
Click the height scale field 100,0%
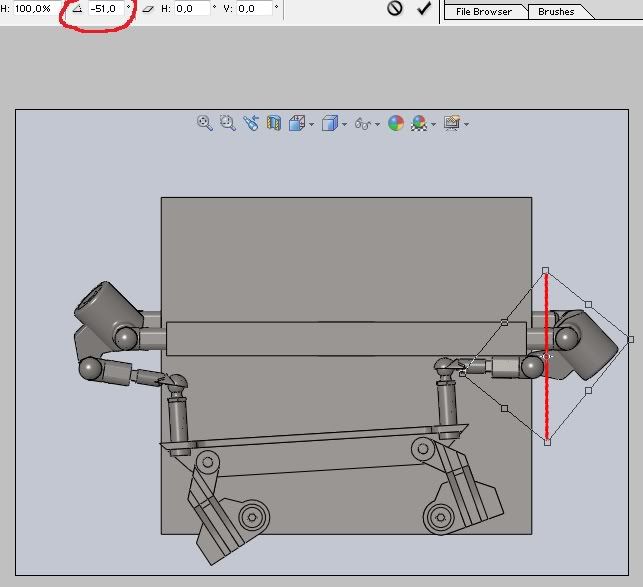coord(37,8)
